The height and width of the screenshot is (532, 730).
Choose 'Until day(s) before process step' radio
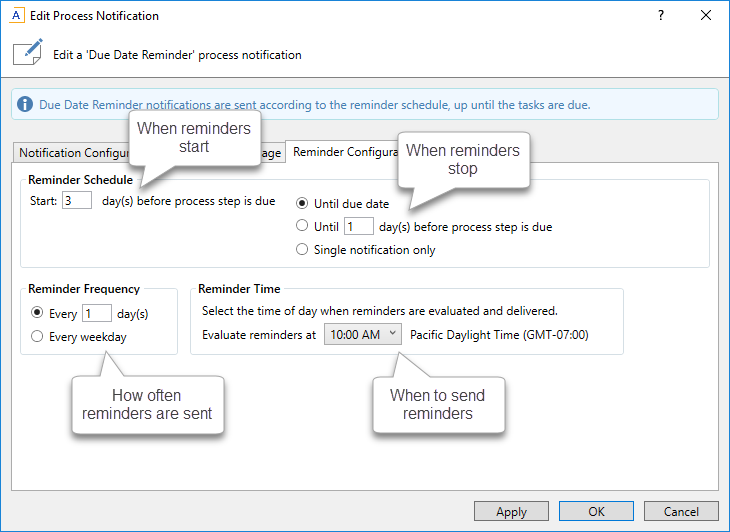pos(303,227)
